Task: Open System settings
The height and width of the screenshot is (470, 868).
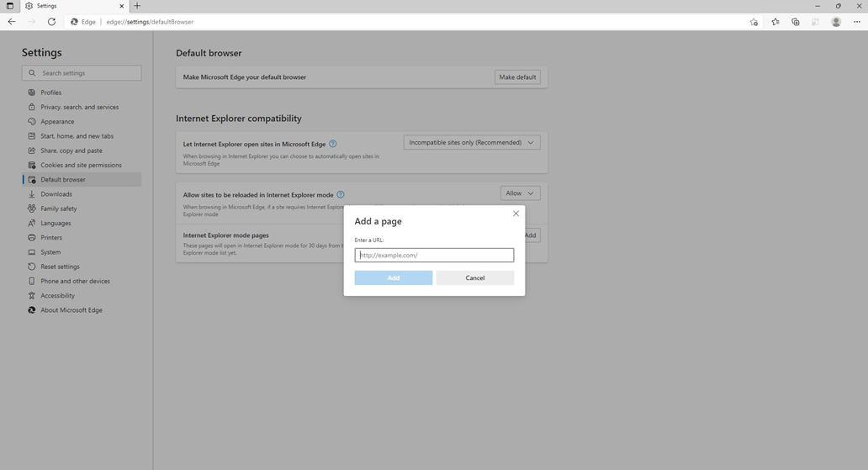Action: click(82, 252)
